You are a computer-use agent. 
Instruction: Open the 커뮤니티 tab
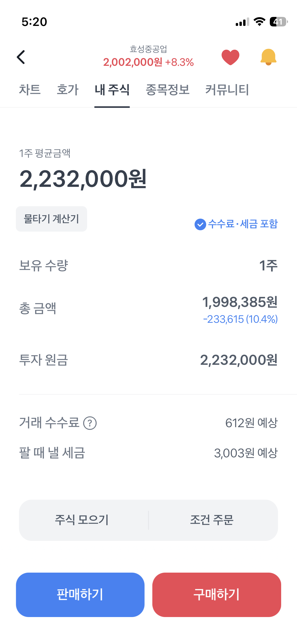(227, 90)
